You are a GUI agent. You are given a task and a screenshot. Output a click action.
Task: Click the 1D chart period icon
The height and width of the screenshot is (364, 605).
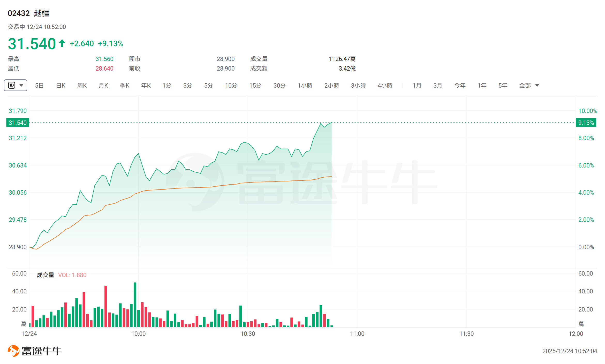pos(12,85)
